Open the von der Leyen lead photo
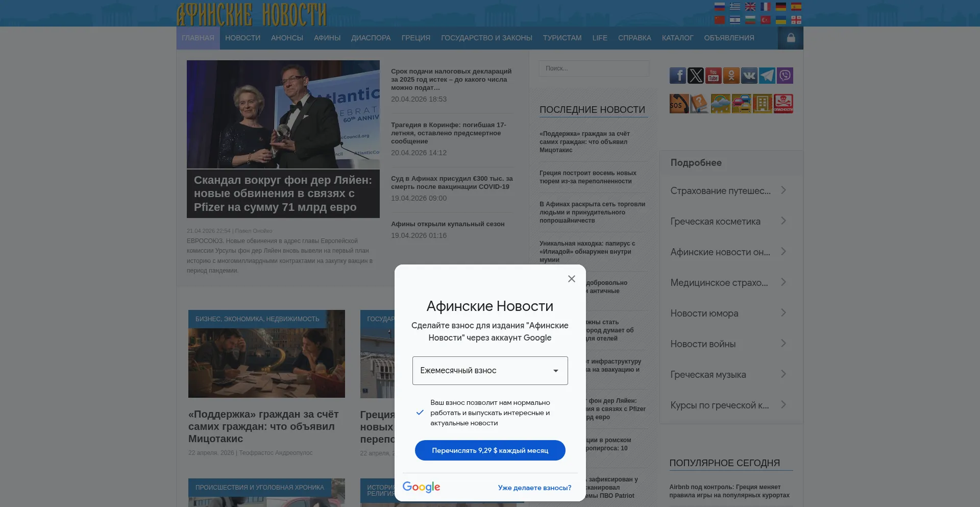 click(283, 114)
